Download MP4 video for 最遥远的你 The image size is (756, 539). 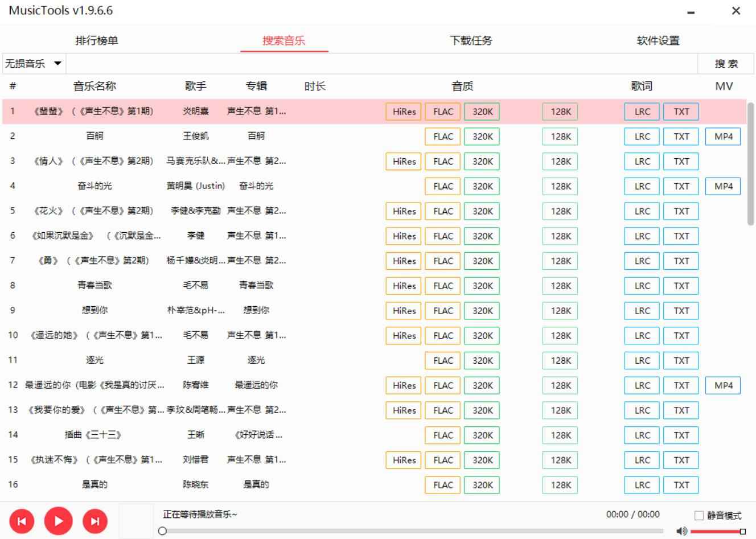coord(722,385)
